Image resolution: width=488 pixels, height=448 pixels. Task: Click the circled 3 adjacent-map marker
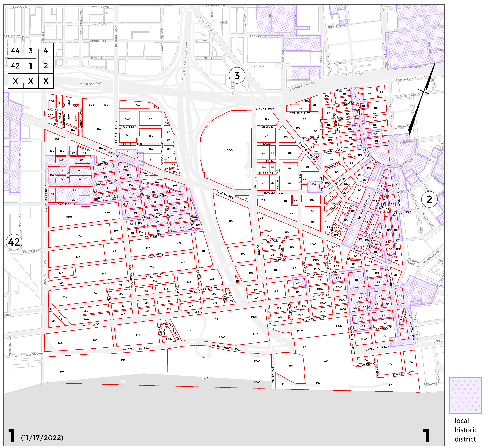point(237,75)
